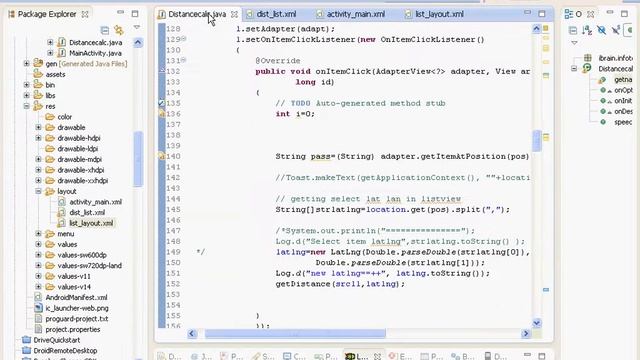Collapse Distancecalc class in Outline

point(574,69)
